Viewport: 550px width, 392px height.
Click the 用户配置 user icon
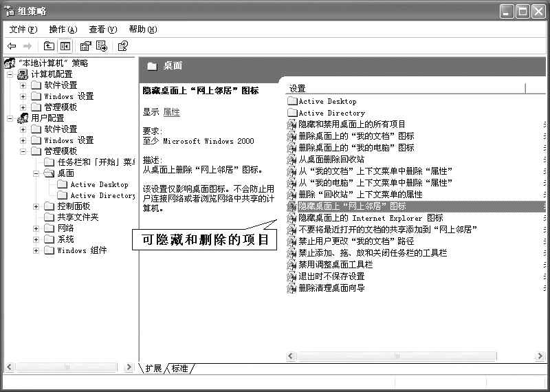pyautogui.click(x=23, y=118)
